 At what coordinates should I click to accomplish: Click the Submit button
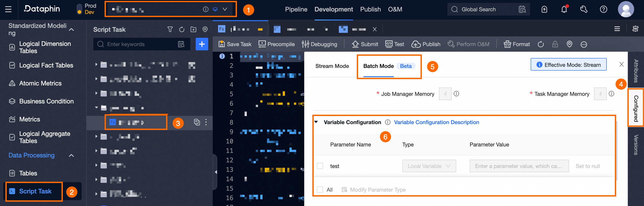pos(365,44)
